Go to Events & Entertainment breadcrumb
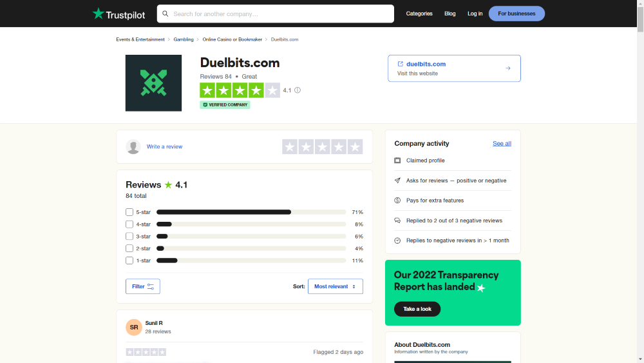The height and width of the screenshot is (363, 644). click(140, 39)
